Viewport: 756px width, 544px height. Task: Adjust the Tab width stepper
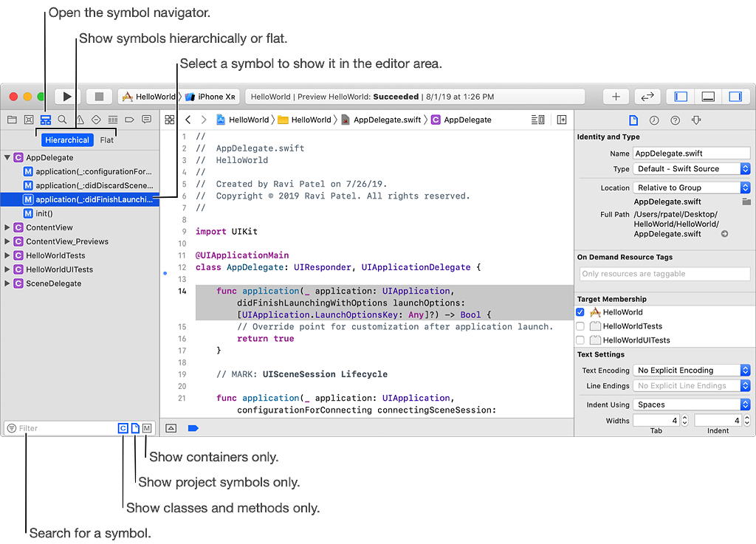pos(684,421)
